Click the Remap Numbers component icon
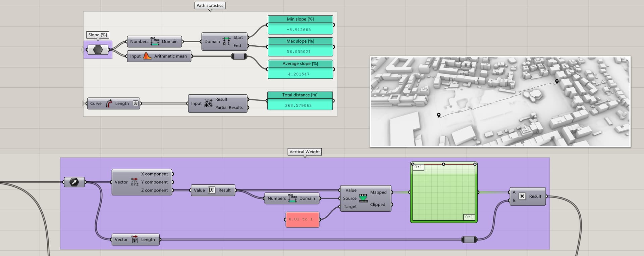 point(363,198)
